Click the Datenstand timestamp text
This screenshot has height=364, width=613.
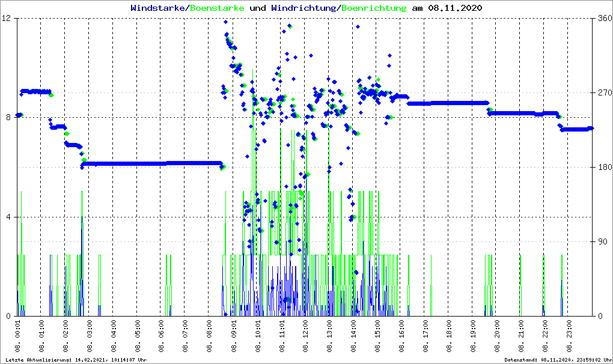pyautogui.click(x=558, y=360)
